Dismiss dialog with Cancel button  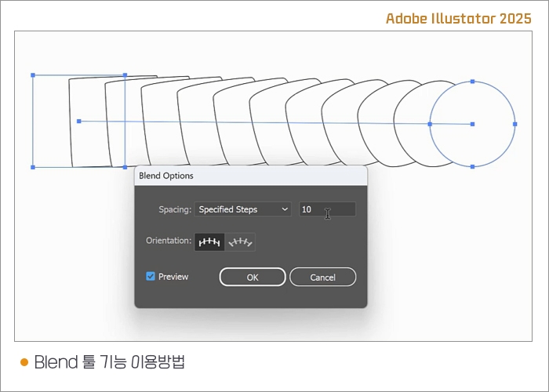coord(323,278)
